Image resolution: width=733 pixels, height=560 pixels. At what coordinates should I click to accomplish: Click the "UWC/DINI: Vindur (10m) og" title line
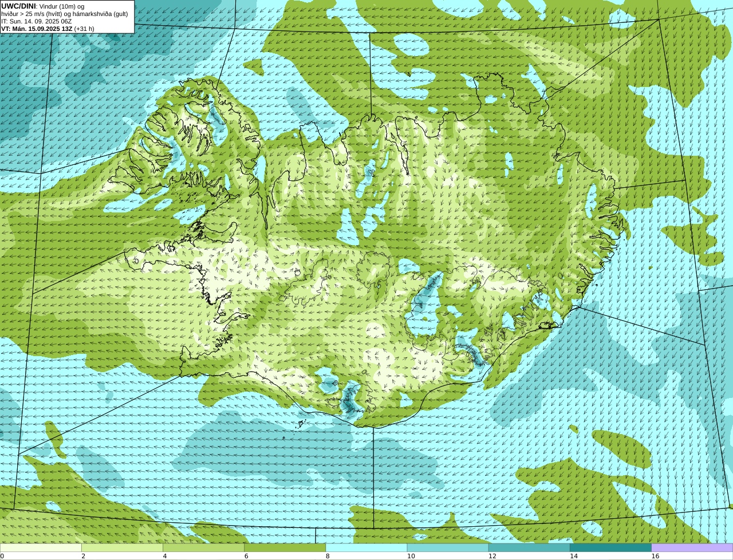[x=43, y=6]
